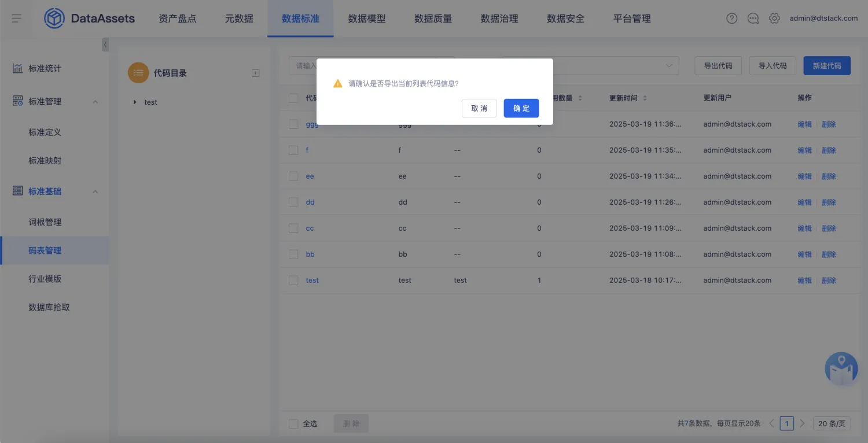This screenshot has height=443, width=868.
Task: Switch to the 资产盘点 tab
Action: (x=178, y=19)
